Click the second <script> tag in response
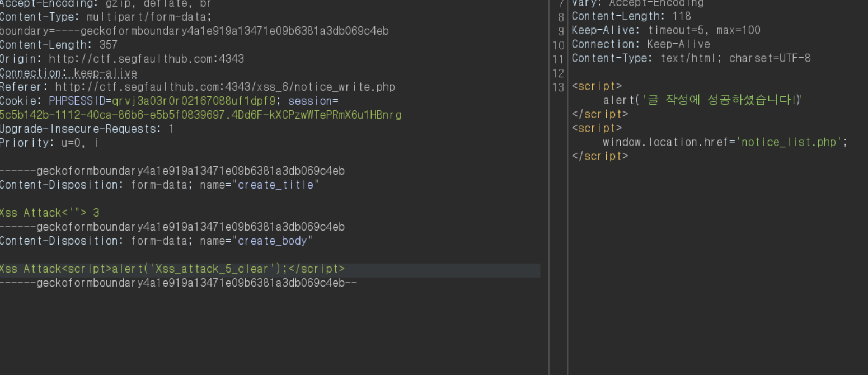868x375 pixels. [x=597, y=128]
